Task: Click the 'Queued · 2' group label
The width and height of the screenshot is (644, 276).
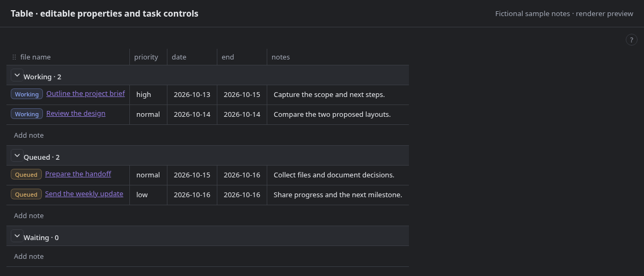Action: click(41, 157)
